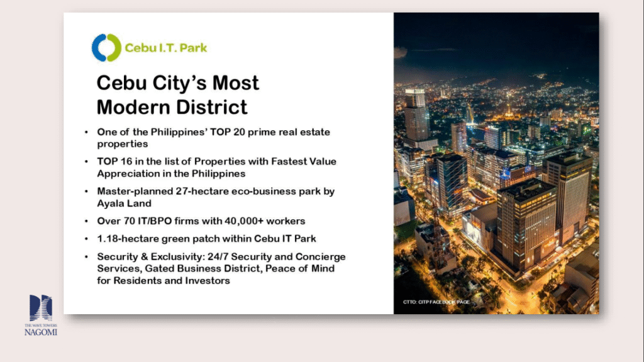Click the Cebu I.T. Park circular logo icon
This screenshot has width=644, height=362.
click(106, 48)
